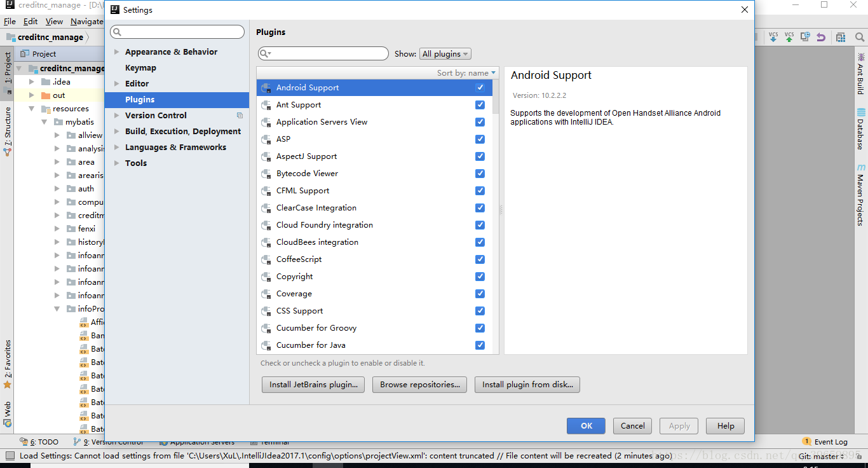868x468 pixels.
Task: Select CSS Support plugin row
Action: (x=374, y=311)
